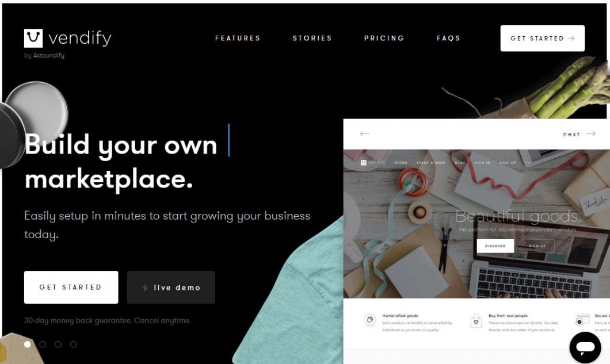Open the FAQs nav link
The height and width of the screenshot is (364, 610).
point(448,38)
